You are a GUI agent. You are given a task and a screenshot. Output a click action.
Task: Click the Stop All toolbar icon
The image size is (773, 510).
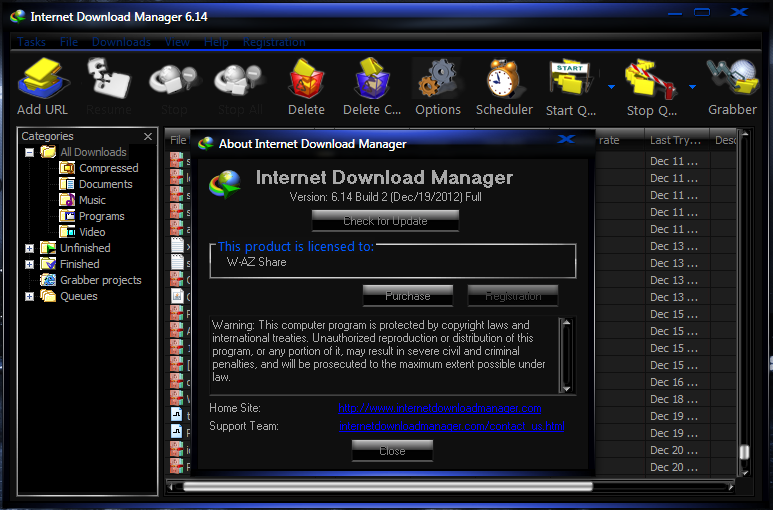pos(239,79)
